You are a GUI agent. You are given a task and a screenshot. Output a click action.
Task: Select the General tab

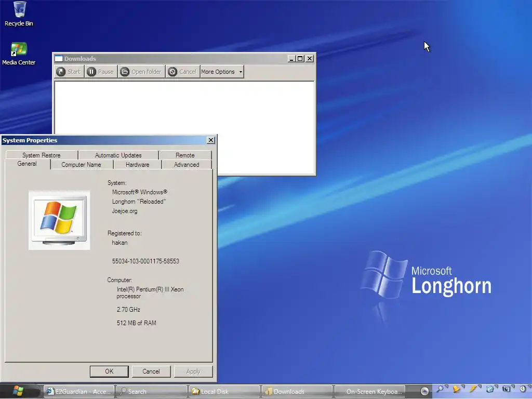click(x=27, y=164)
